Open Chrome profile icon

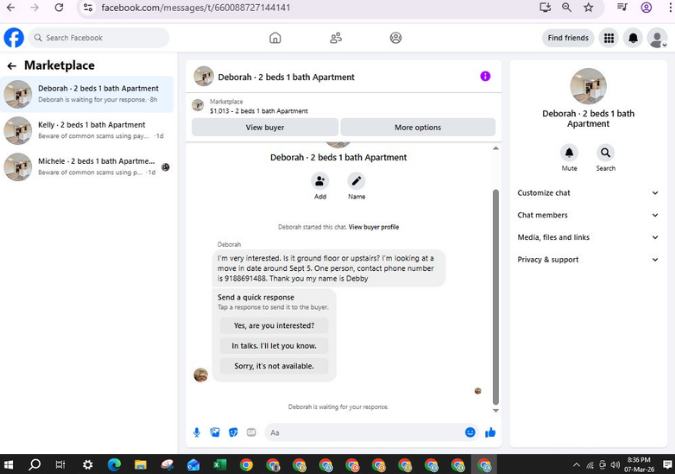(x=646, y=7)
